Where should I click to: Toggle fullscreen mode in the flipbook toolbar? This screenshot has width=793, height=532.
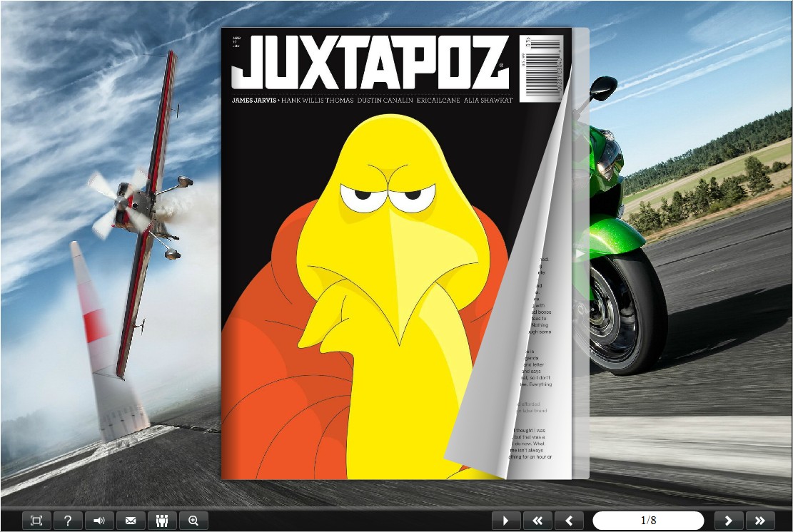[x=36, y=521]
